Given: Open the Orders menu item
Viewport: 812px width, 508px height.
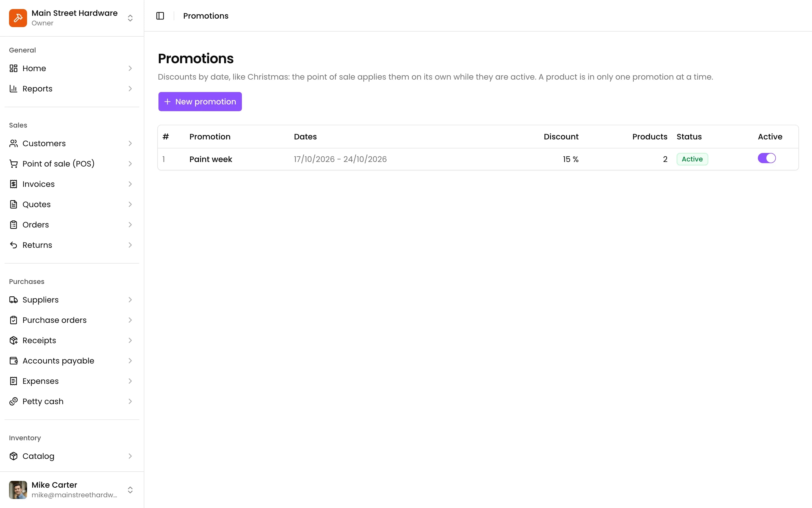Looking at the screenshot, I should 72,225.
